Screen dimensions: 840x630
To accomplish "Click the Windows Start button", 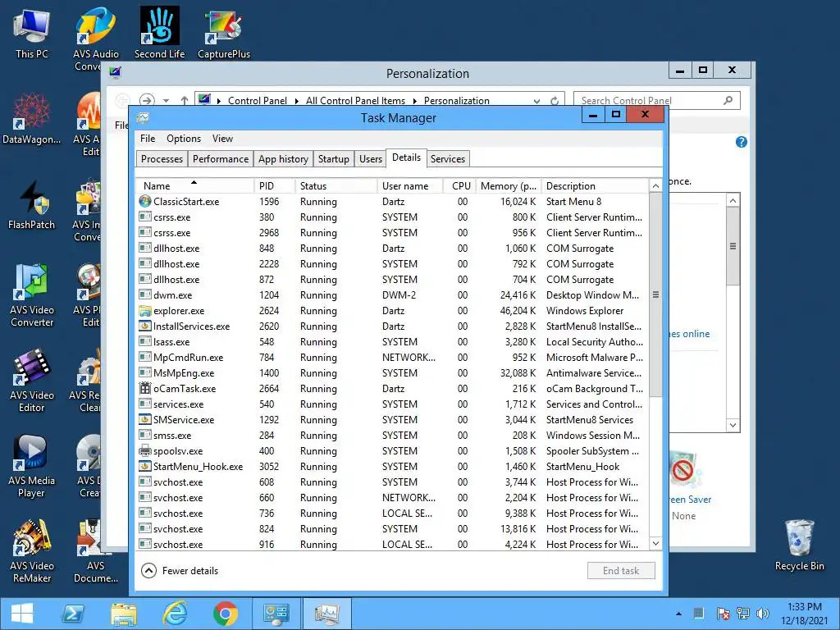I will pos(22,614).
